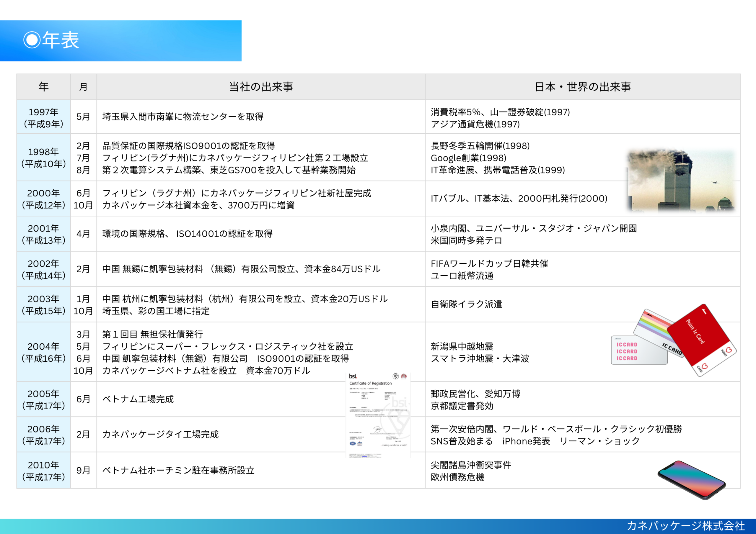Click the ISO14001 certification entry text
This screenshot has height=534, width=756.
188,234
